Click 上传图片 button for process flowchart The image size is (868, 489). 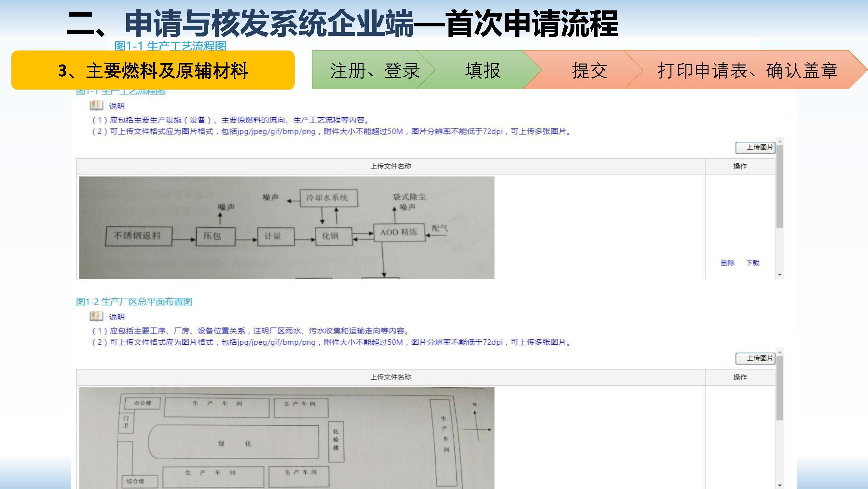[755, 147]
